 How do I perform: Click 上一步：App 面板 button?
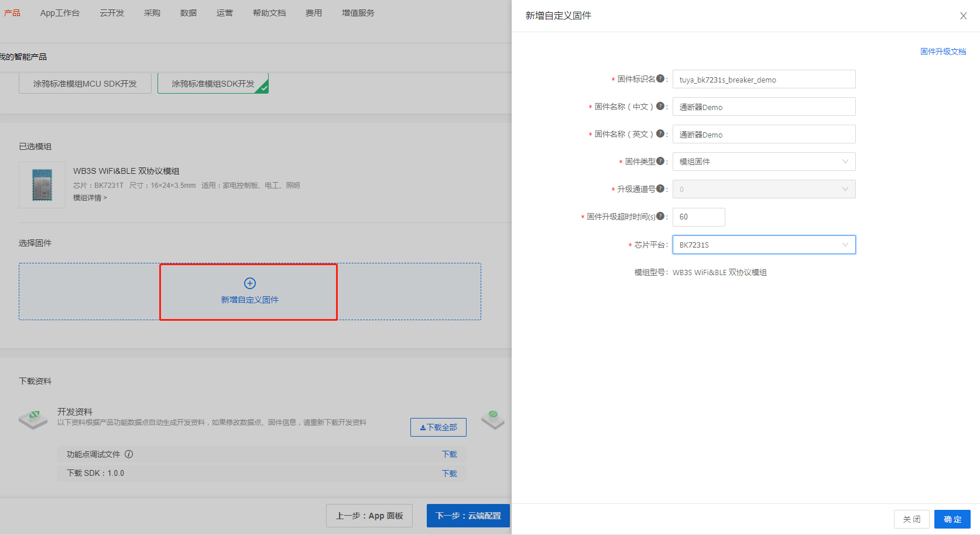(x=369, y=516)
